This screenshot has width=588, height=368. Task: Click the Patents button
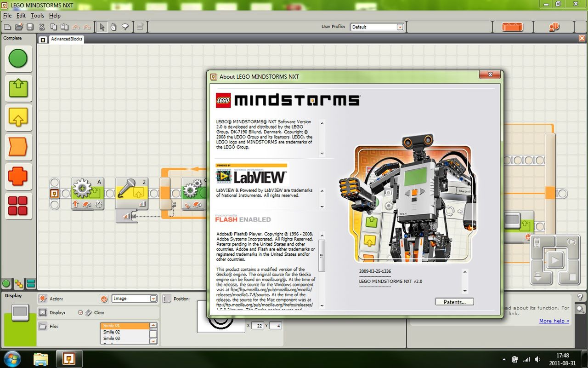tap(454, 302)
